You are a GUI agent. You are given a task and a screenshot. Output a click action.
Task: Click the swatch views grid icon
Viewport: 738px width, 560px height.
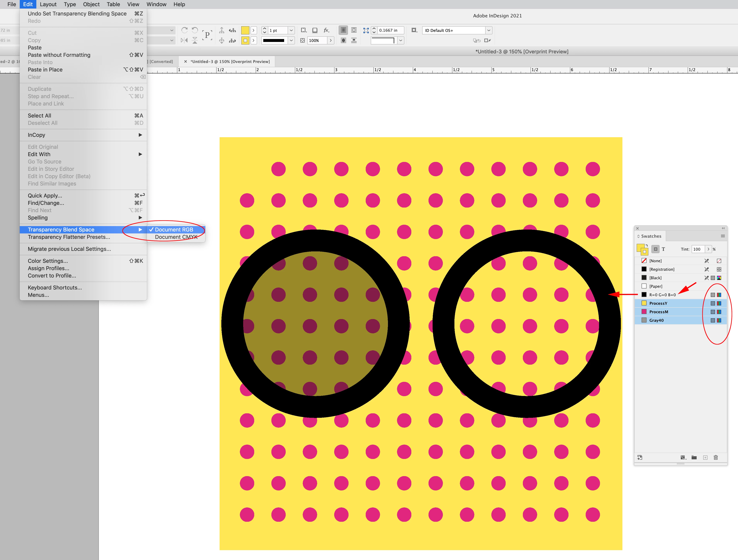pyautogui.click(x=683, y=457)
